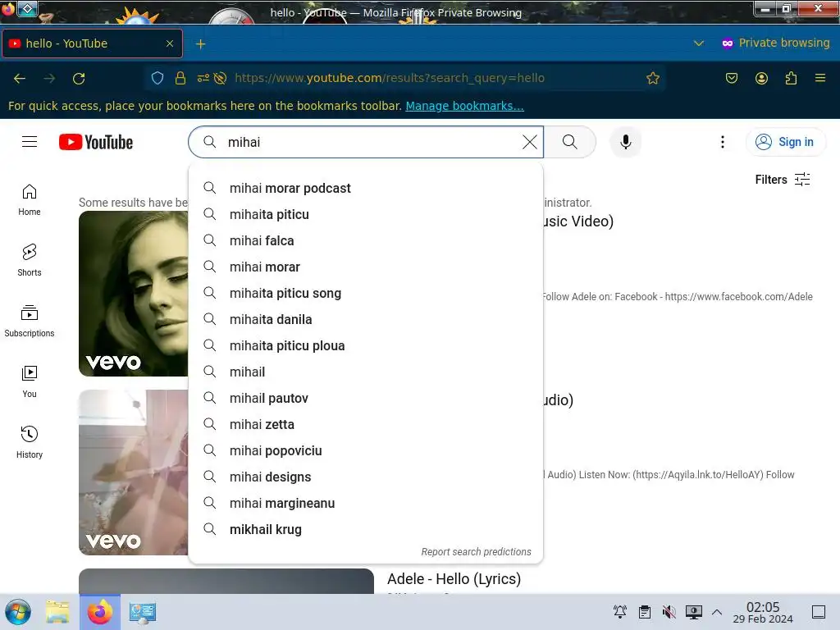Open the site permissions icon in address bar
The height and width of the screenshot is (630, 840).
tap(203, 78)
